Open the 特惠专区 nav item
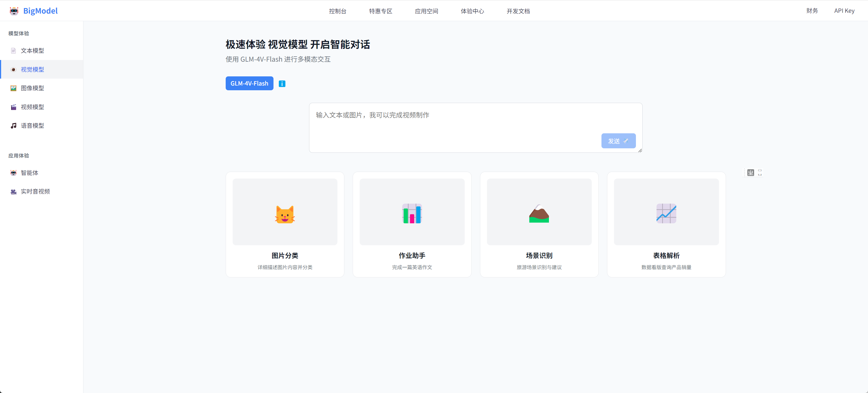This screenshot has width=868, height=393. tap(381, 11)
